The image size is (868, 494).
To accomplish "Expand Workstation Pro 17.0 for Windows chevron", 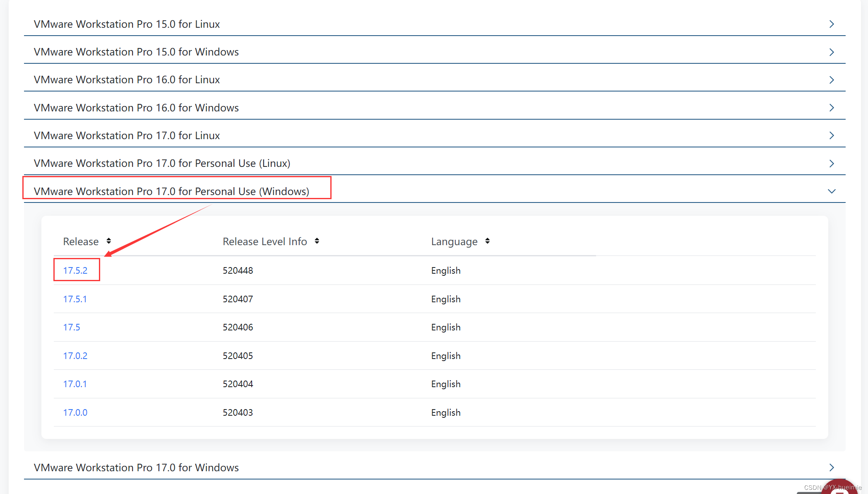I will 832,467.
